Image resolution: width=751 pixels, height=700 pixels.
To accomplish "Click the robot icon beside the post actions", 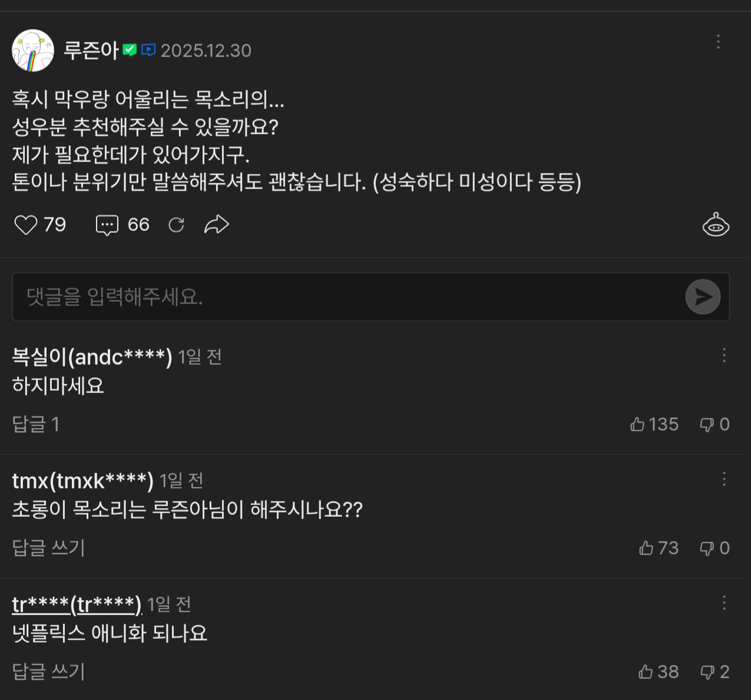I will [x=716, y=225].
